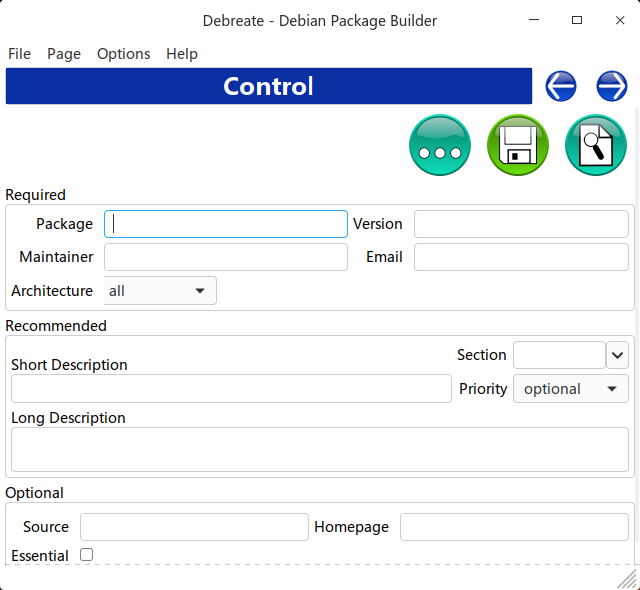The width and height of the screenshot is (640, 590).
Task: Open the File menu
Action: 19,54
